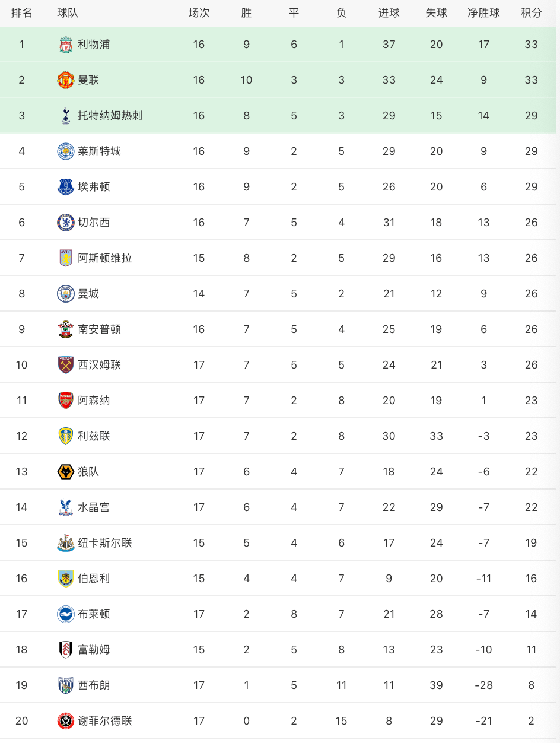Click the 进球 column header

[x=389, y=13]
